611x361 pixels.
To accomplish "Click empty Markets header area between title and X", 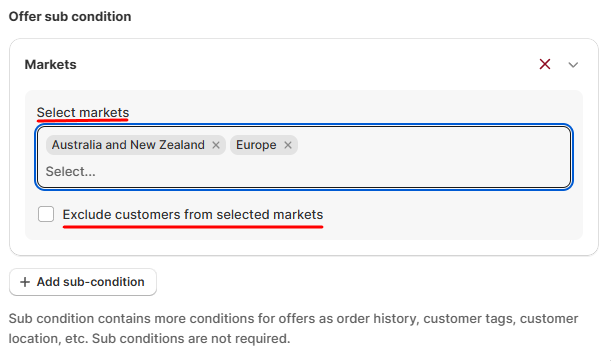I will pyautogui.click(x=308, y=64).
